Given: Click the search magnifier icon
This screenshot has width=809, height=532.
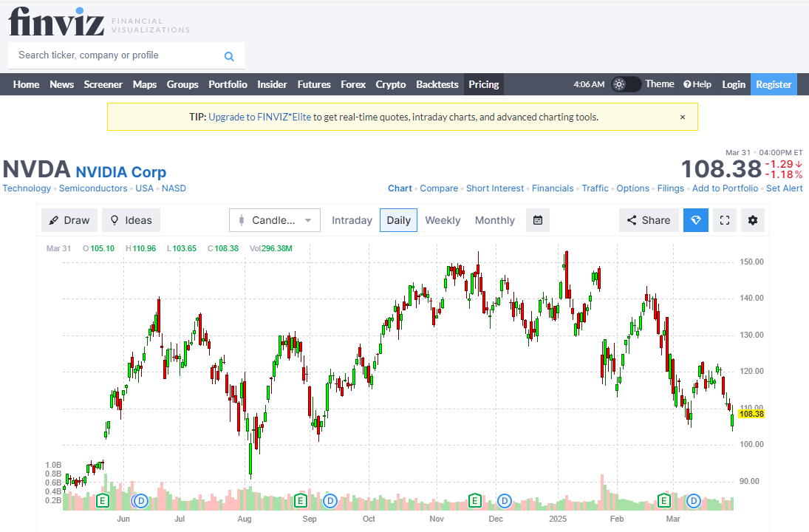Looking at the screenshot, I should [x=229, y=56].
